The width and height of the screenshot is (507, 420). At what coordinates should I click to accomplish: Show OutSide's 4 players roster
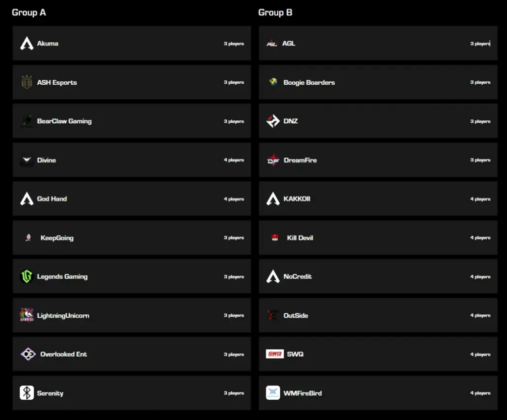(x=480, y=315)
